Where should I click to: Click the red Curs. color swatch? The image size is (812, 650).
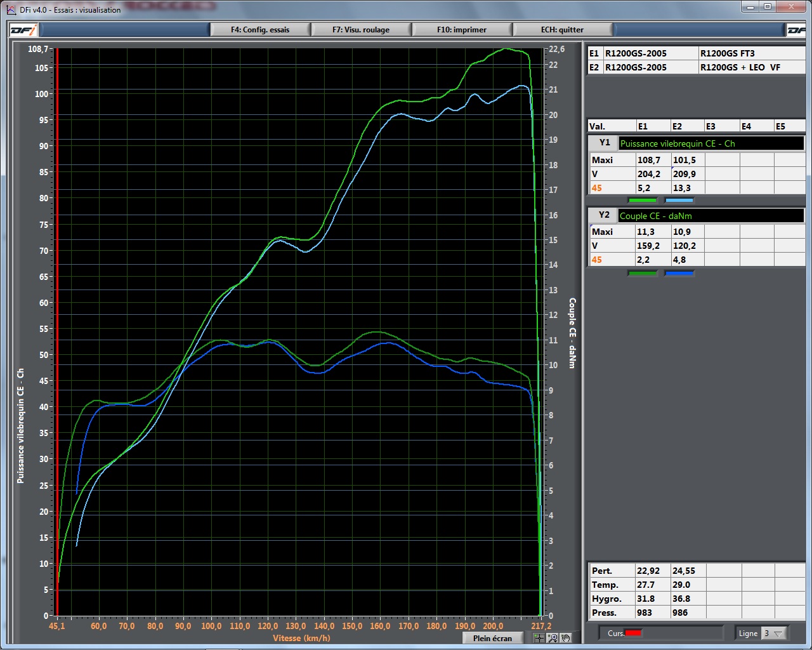(x=633, y=633)
